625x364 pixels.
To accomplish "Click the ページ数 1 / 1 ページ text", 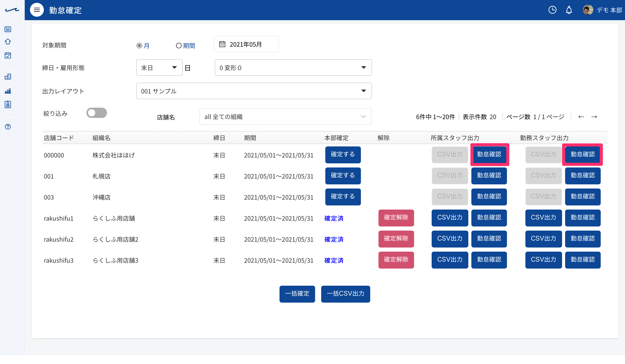I will click(x=535, y=117).
